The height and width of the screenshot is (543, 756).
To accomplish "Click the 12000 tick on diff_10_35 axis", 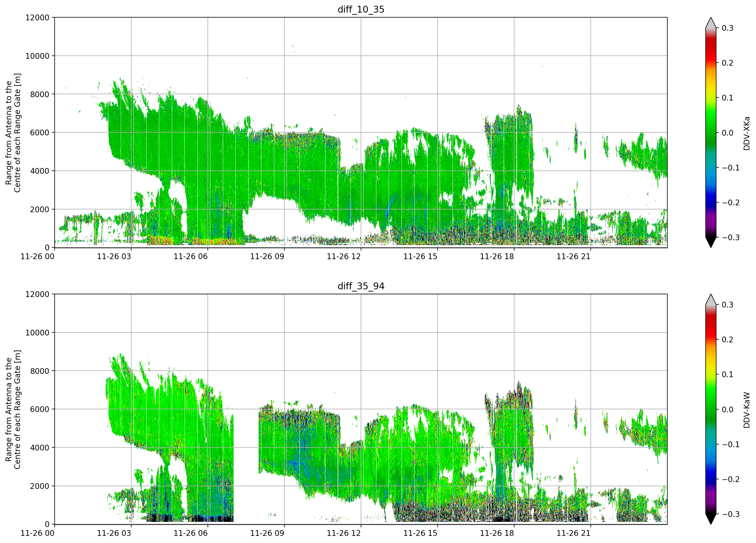I will 37,17.
